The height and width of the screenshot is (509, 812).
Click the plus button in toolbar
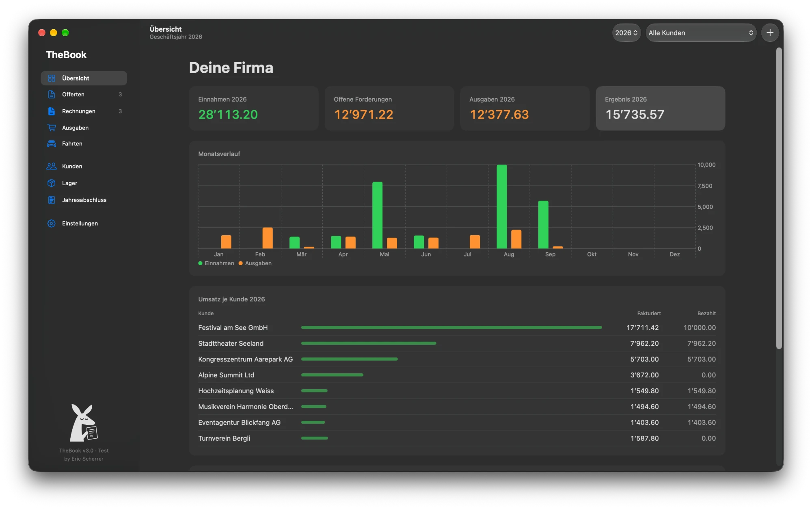(x=770, y=32)
